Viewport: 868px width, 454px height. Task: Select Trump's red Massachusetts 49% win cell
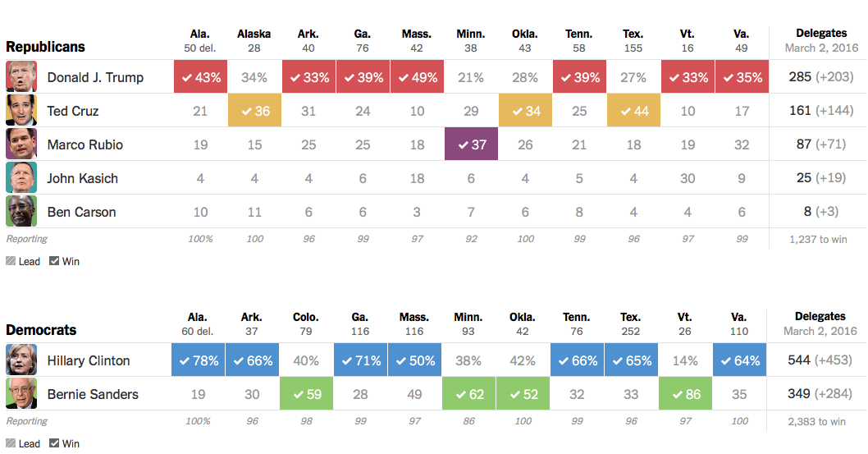(x=417, y=77)
